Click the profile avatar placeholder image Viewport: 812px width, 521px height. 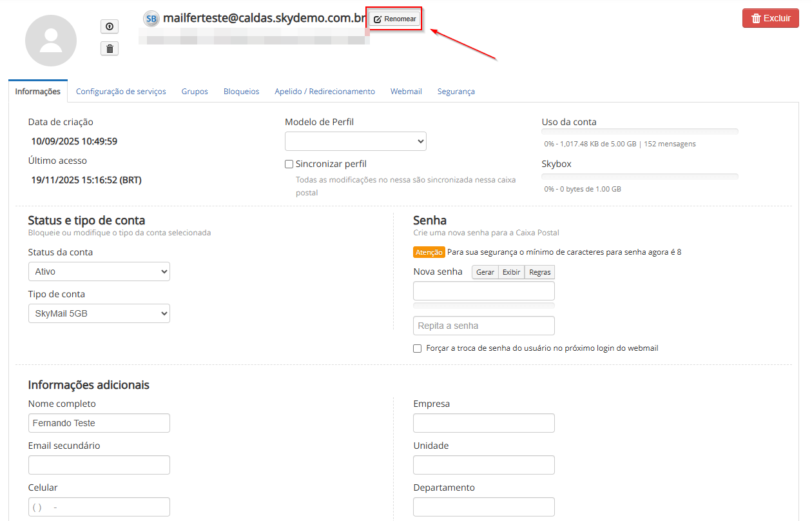(x=51, y=41)
